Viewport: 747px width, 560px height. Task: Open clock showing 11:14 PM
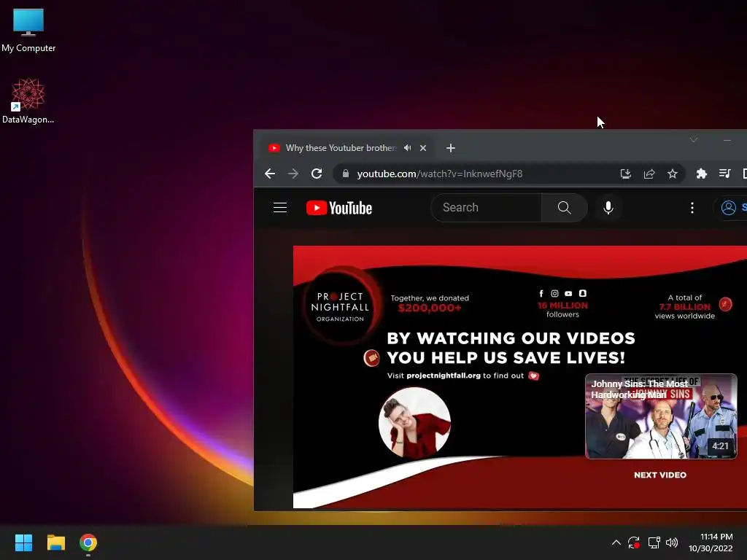[711, 542]
